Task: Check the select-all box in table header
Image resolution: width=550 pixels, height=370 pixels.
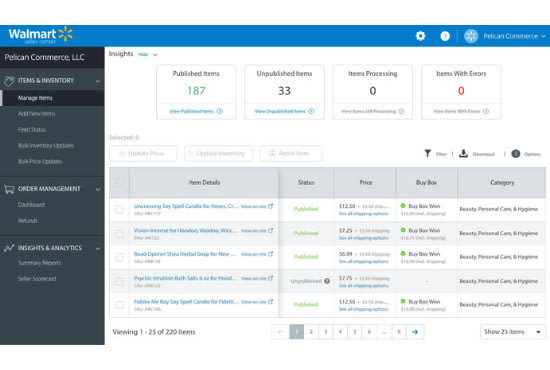Action: [119, 182]
